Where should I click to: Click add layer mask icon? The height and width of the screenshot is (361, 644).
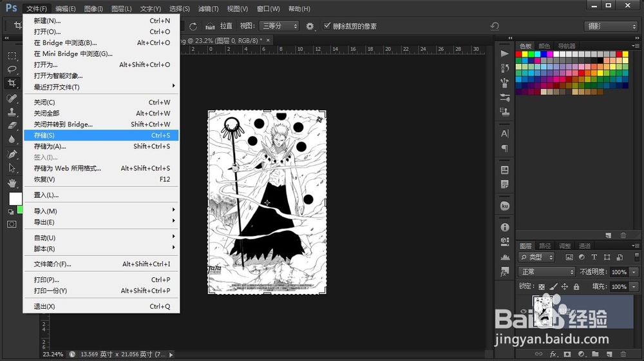pyautogui.click(x=567, y=354)
